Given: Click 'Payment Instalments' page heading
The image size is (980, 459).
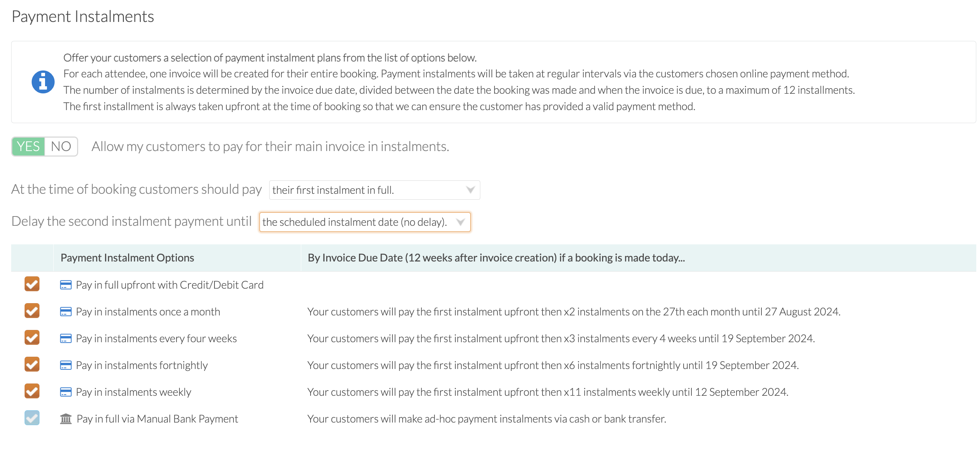Looking at the screenshot, I should (83, 16).
